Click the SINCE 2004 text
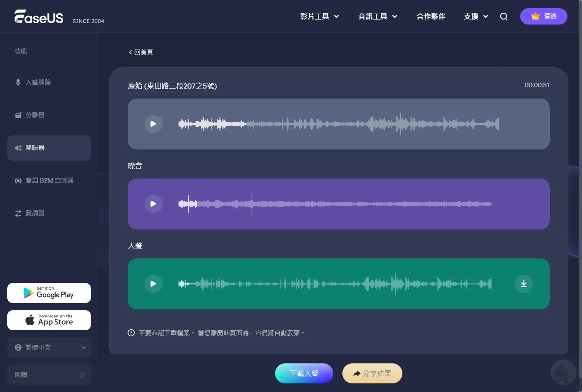582x392 pixels. [x=88, y=21]
